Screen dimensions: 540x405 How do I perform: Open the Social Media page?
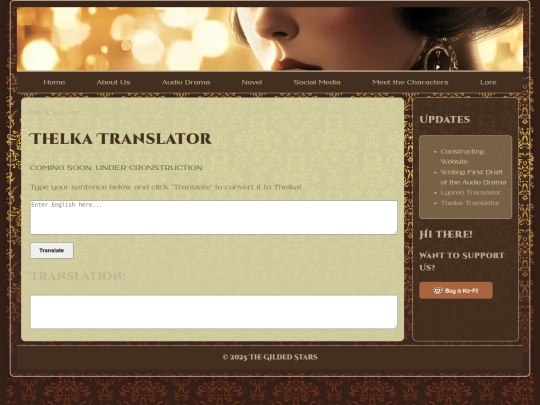[317, 82]
